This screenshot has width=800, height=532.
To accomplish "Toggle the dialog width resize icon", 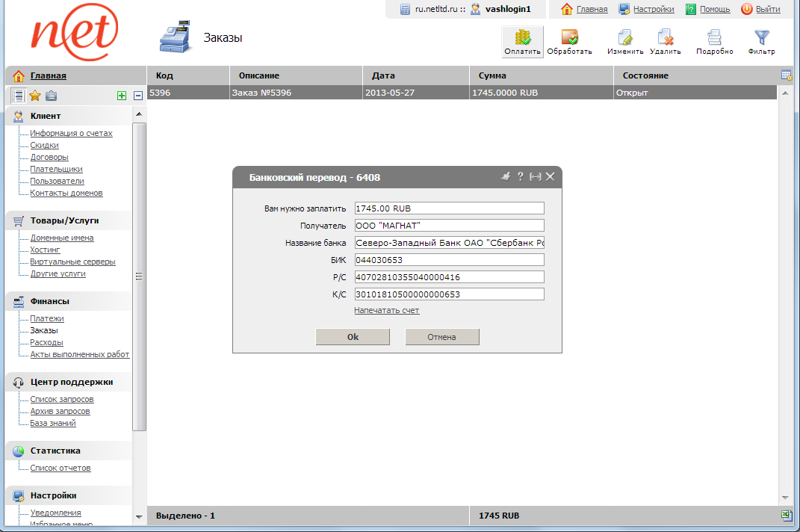I will pos(535,176).
